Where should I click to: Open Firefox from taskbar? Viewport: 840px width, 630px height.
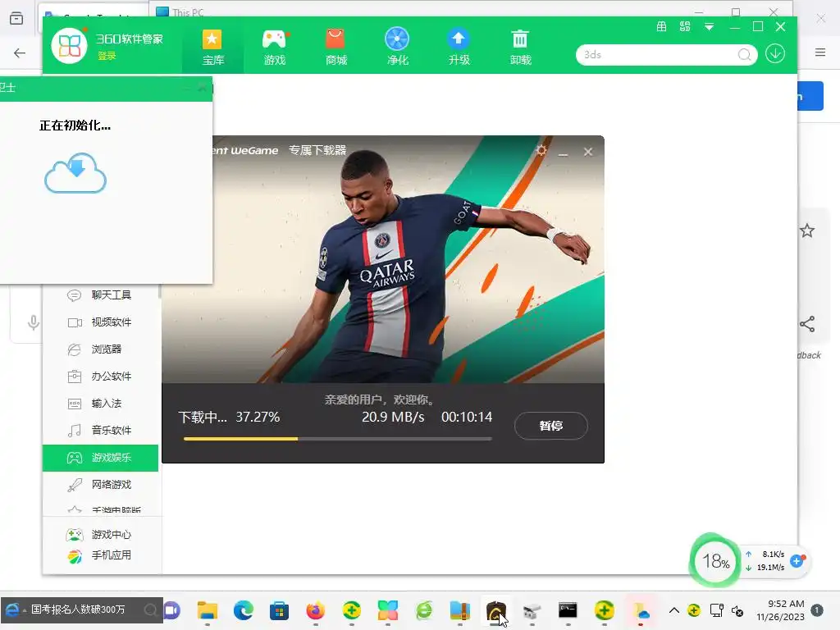pos(316,610)
